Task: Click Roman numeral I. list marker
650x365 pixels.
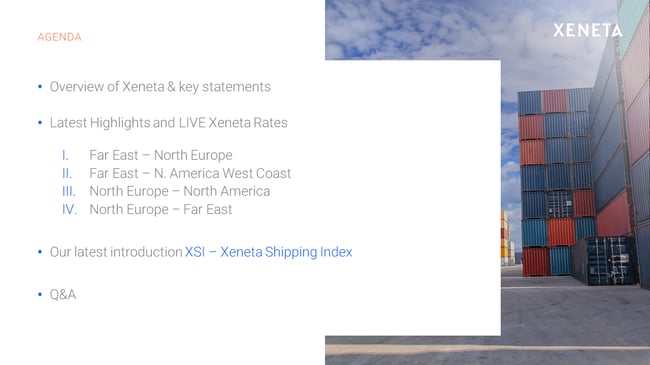Action: 65,156
